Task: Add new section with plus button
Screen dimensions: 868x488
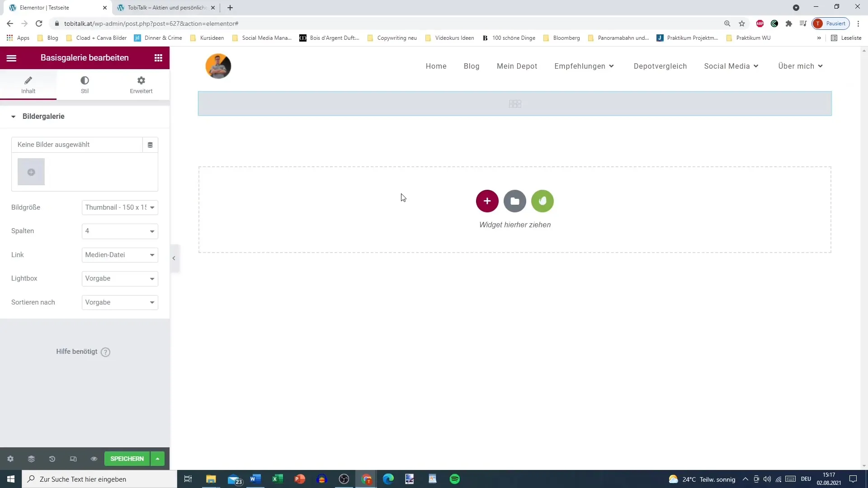Action: [x=487, y=201]
